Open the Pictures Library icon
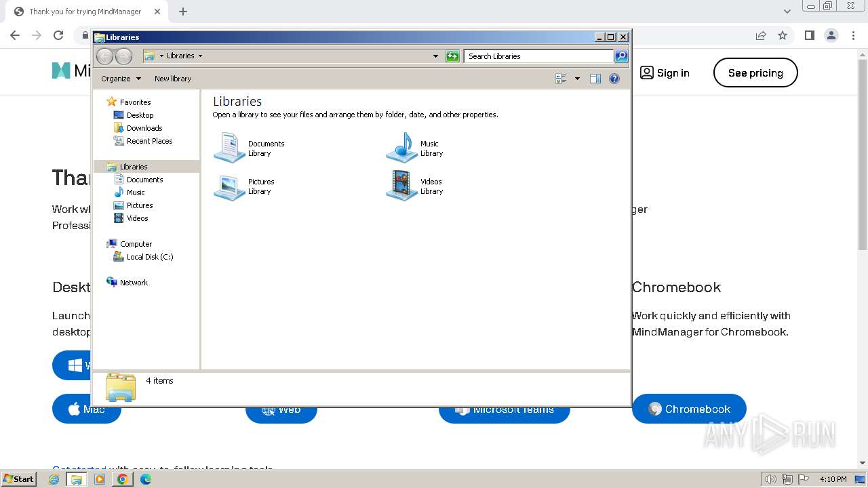868x488 pixels. tap(229, 186)
